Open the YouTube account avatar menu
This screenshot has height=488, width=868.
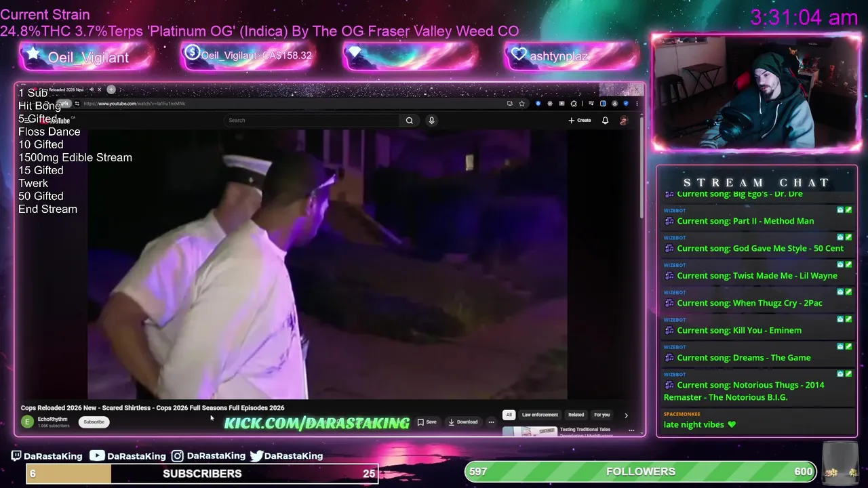point(623,121)
